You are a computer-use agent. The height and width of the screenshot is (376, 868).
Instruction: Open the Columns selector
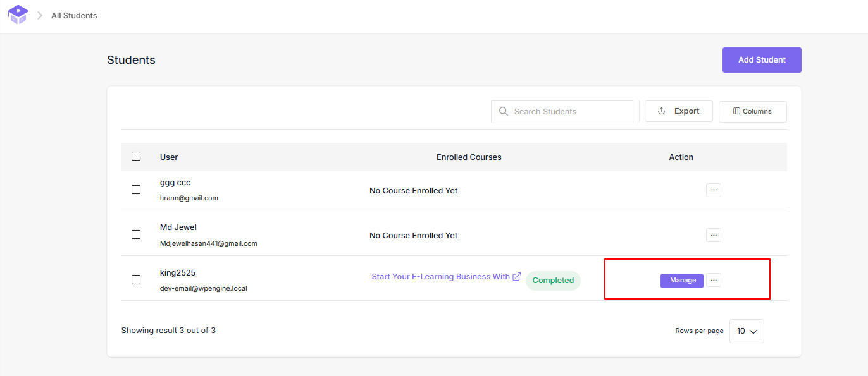pyautogui.click(x=753, y=111)
